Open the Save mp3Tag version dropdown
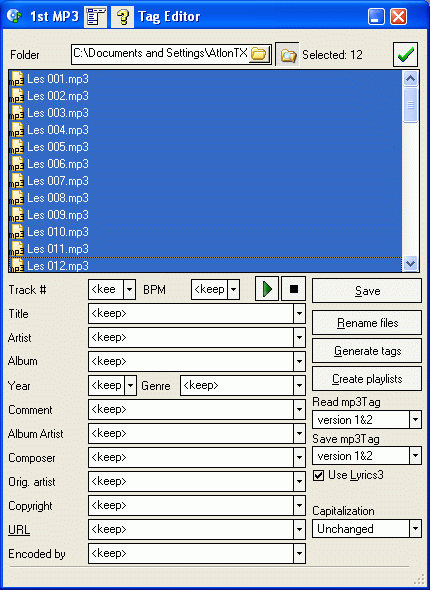This screenshot has height=590, width=430. coord(415,456)
